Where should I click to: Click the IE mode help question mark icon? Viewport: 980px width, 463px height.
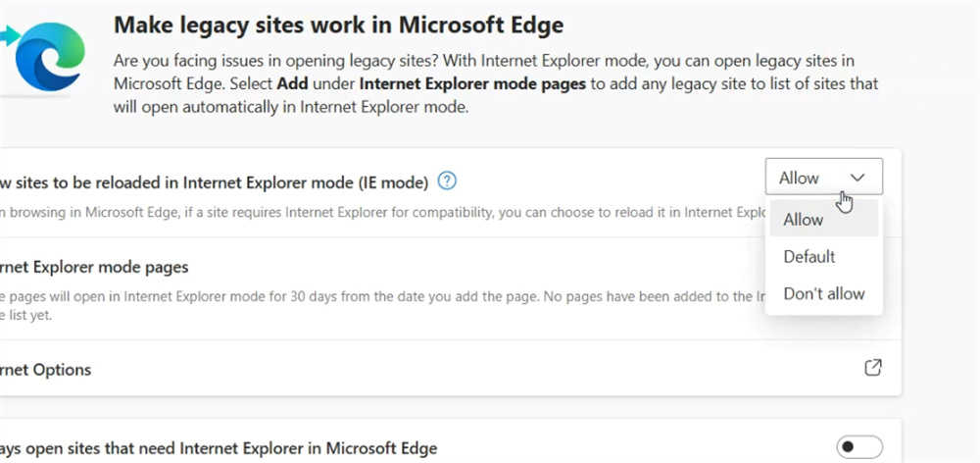(x=448, y=180)
